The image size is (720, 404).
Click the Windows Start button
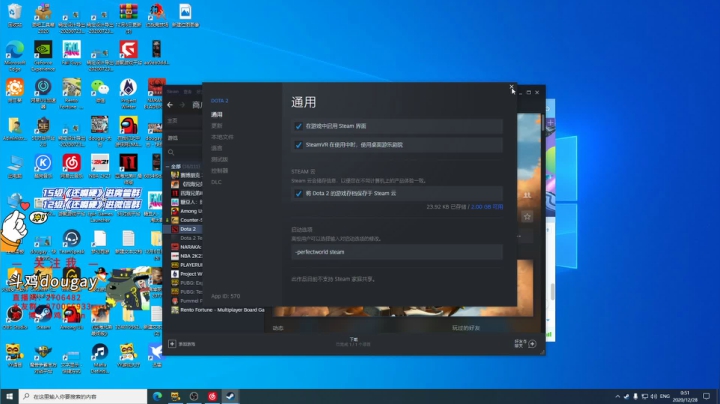pos(9,396)
